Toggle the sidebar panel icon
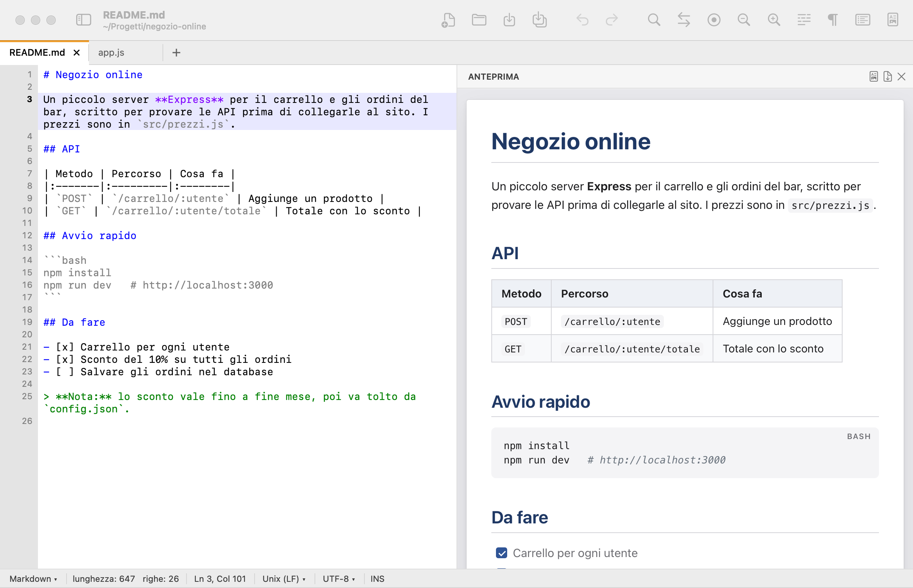The width and height of the screenshot is (913, 588). pos(83,20)
